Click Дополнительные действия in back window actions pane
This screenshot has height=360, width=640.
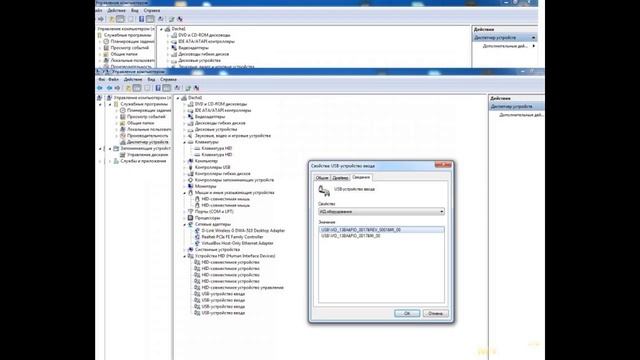point(505,46)
